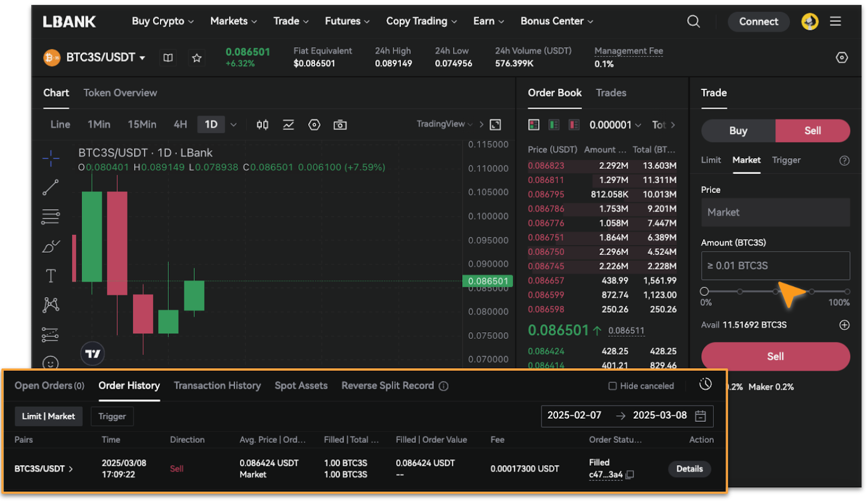The width and height of the screenshot is (868, 502).
Task: Expand more chart intervals arrow
Action: 233,125
